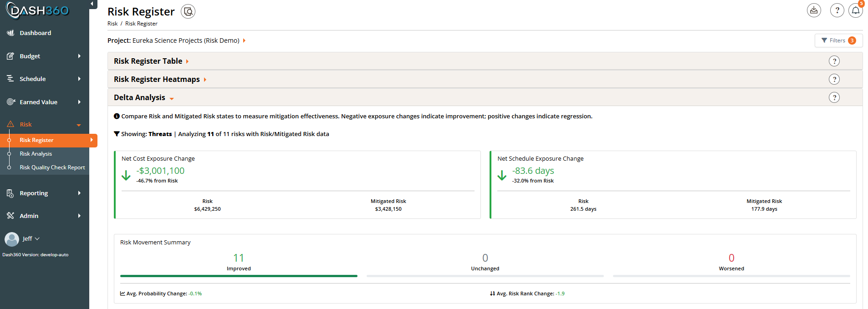
Task: Click the 0 Unchanged count
Action: tap(485, 258)
